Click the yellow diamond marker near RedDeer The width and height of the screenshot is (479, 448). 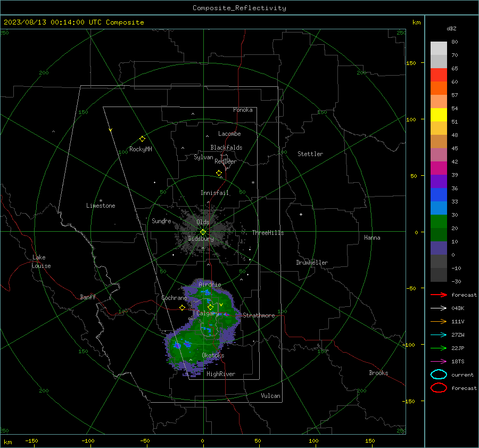(x=219, y=173)
